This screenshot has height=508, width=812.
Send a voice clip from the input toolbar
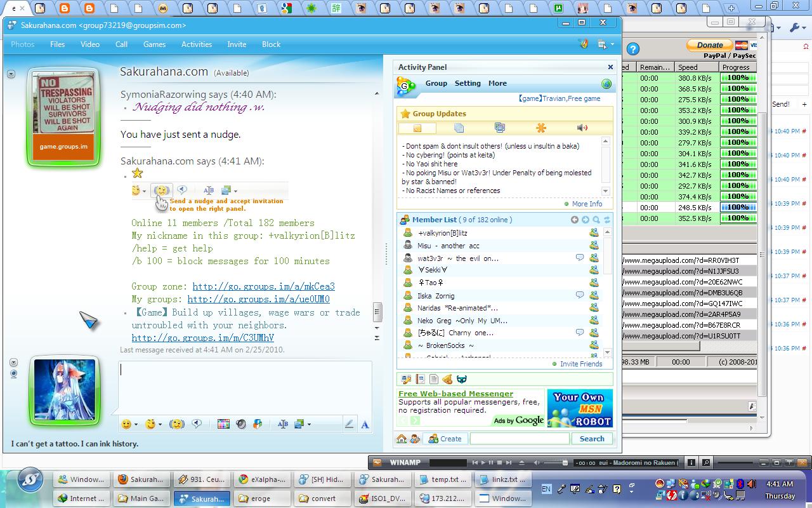[x=197, y=424]
